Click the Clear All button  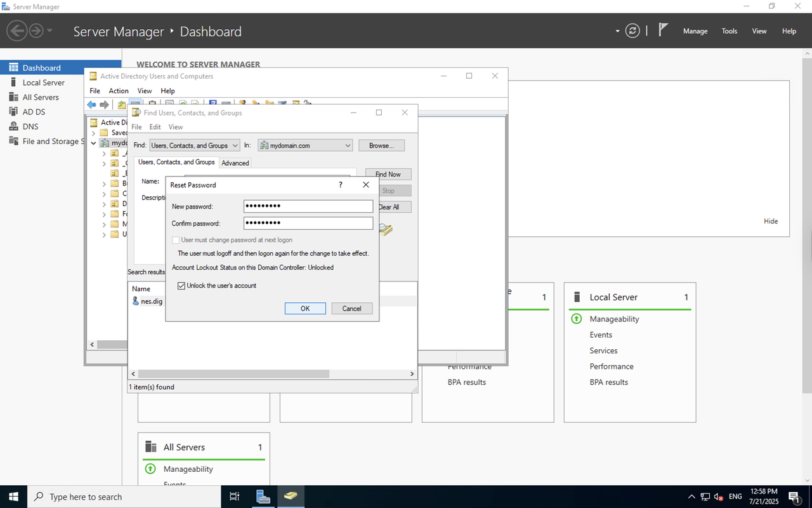coord(388,207)
